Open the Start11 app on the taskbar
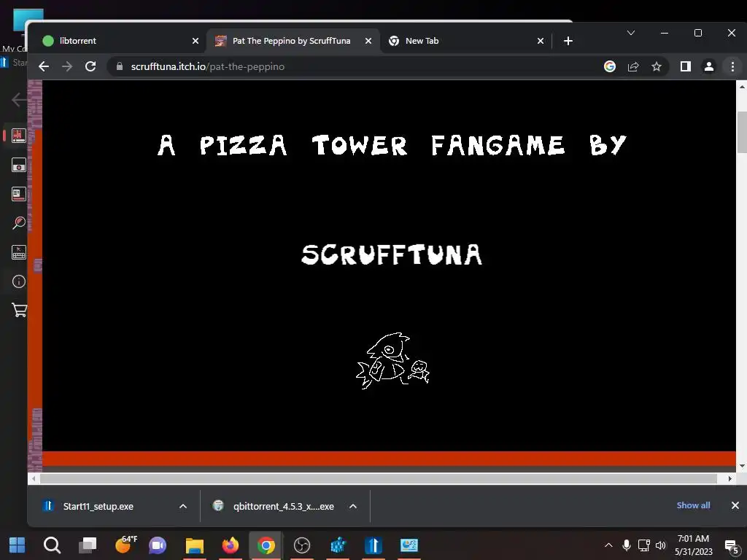747x560 pixels. pos(373,545)
